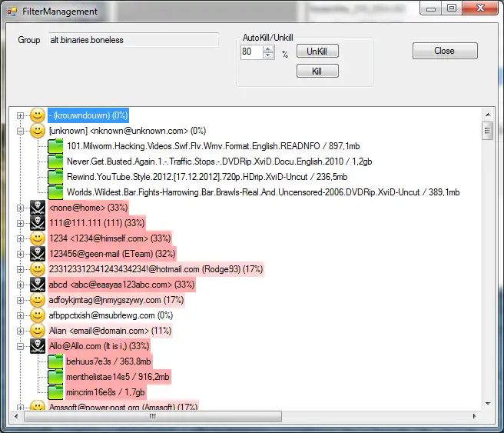Expand the Alian email@domain.com node

[20, 331]
